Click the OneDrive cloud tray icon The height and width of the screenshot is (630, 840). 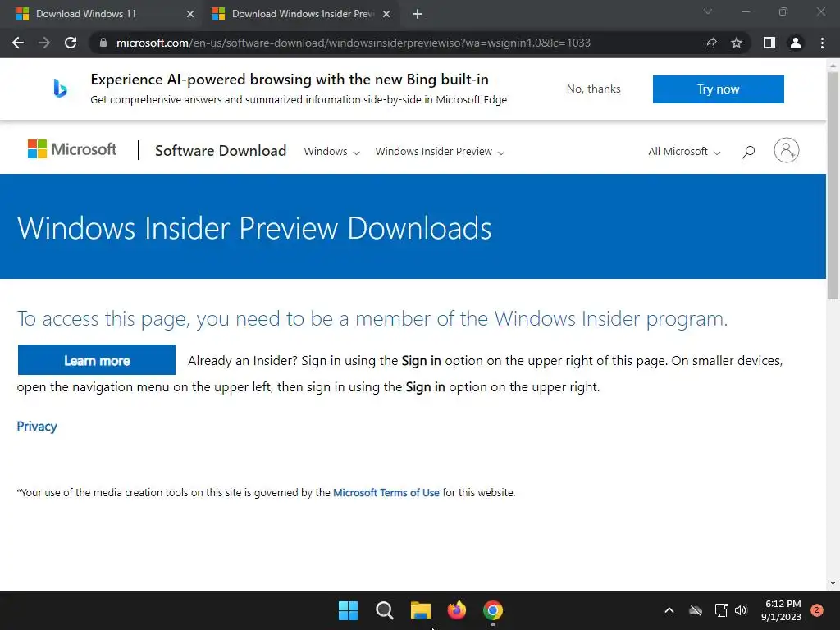tap(696, 610)
